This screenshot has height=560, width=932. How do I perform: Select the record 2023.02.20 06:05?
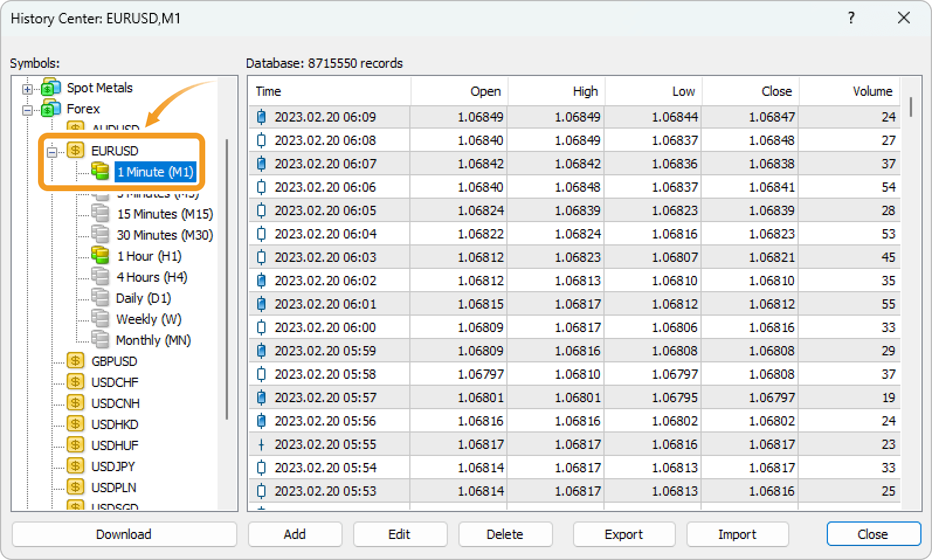point(574,210)
